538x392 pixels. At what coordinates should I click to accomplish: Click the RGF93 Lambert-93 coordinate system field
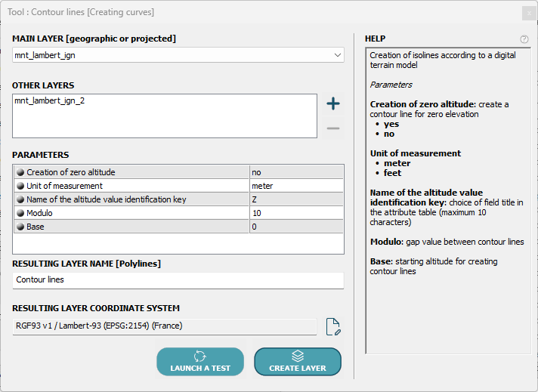pos(164,326)
